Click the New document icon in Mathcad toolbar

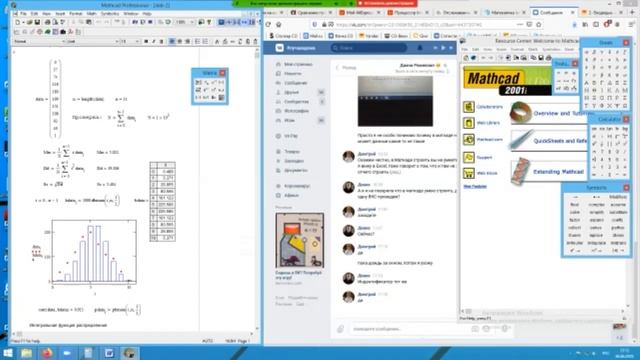[17, 22]
